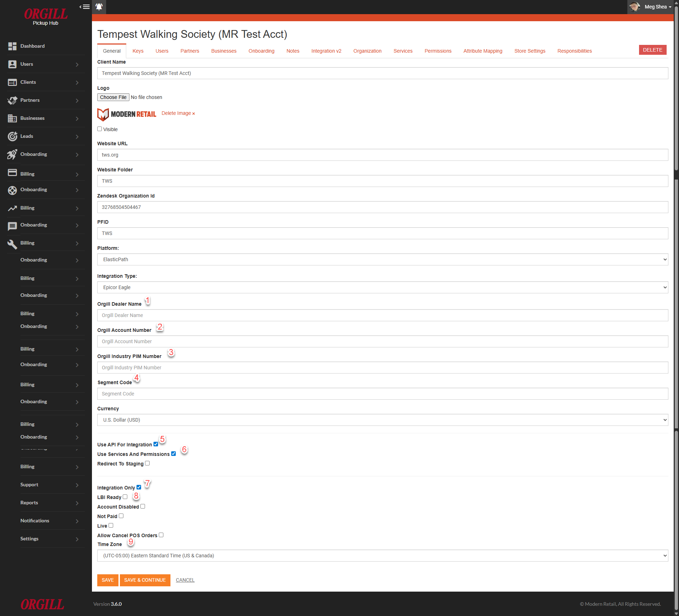Switch to the Keys tab
679x616 pixels.
pyautogui.click(x=138, y=51)
